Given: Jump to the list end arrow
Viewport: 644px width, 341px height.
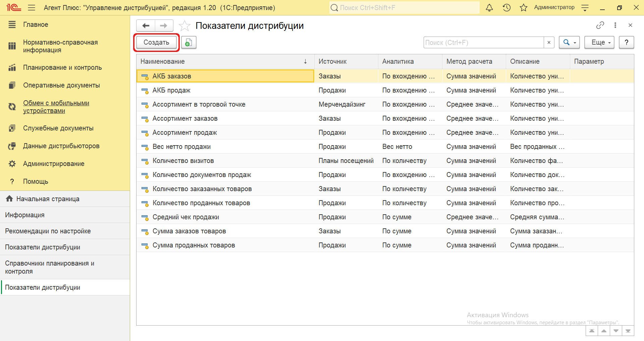Looking at the screenshot, I should pos(628,331).
